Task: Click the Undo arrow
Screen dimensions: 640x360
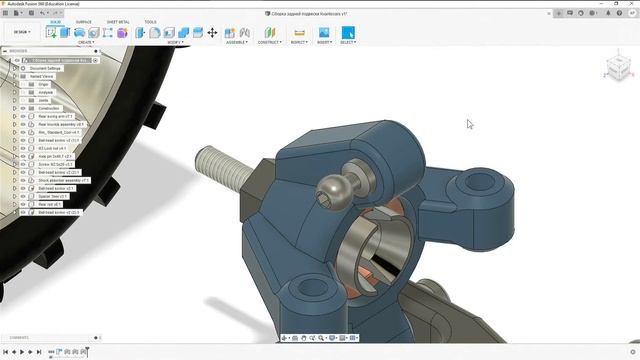Action: [x=42, y=13]
